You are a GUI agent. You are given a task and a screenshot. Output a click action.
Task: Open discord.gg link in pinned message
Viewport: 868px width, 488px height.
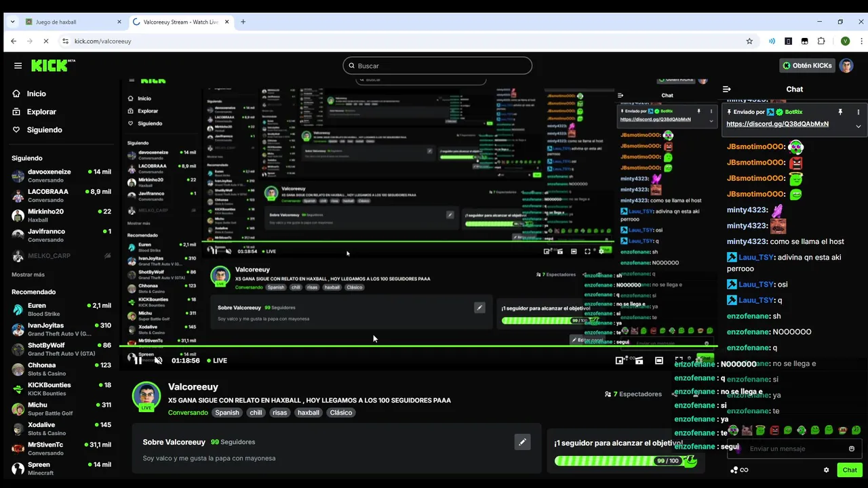tap(777, 124)
